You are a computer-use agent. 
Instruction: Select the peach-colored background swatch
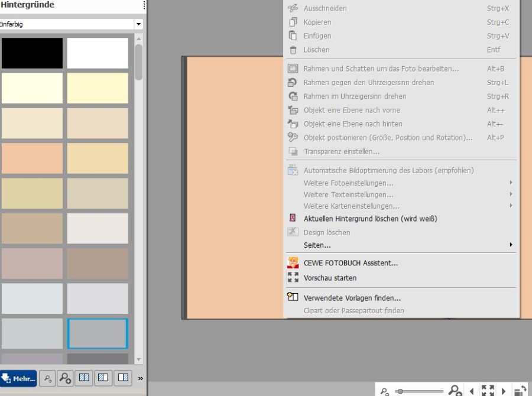click(x=32, y=158)
